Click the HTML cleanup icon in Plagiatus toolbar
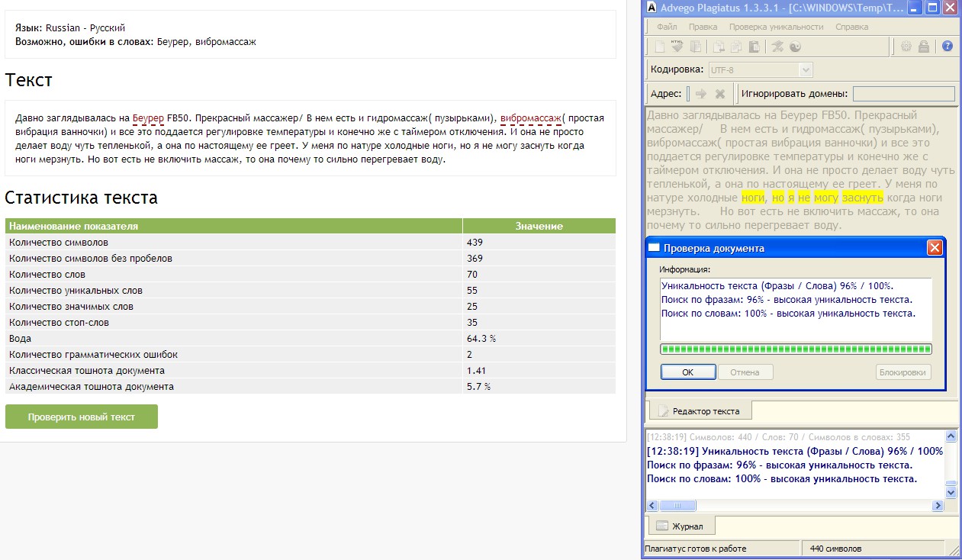 coord(677,47)
